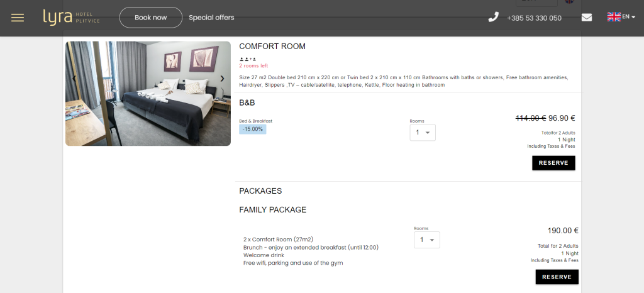Select the Comfort Room title
This screenshot has height=293, width=644.
272,47
